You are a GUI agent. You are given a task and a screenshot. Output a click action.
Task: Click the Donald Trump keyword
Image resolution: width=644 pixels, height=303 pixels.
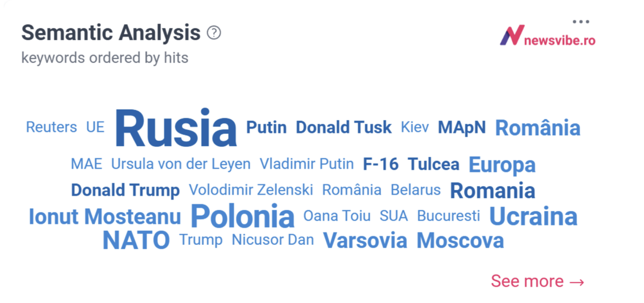pyautogui.click(x=125, y=190)
